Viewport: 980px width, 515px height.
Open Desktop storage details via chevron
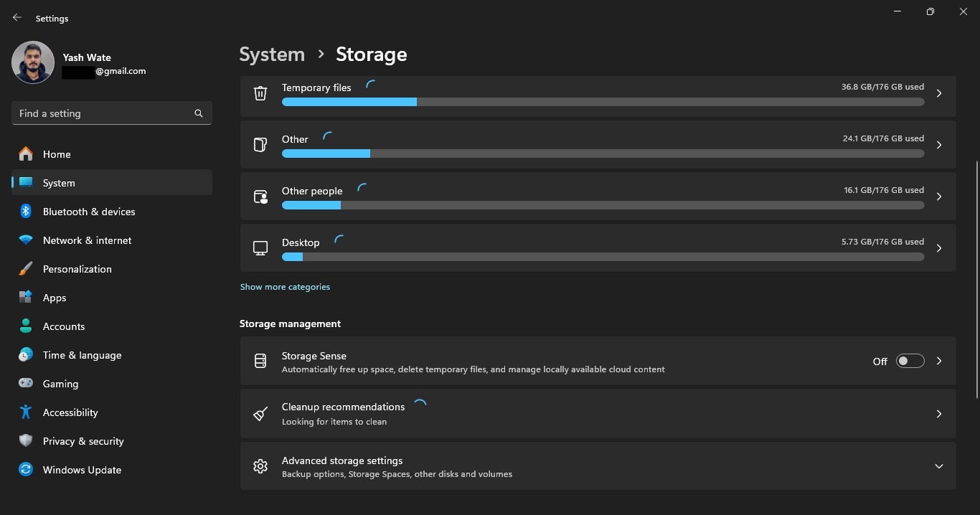(x=939, y=248)
